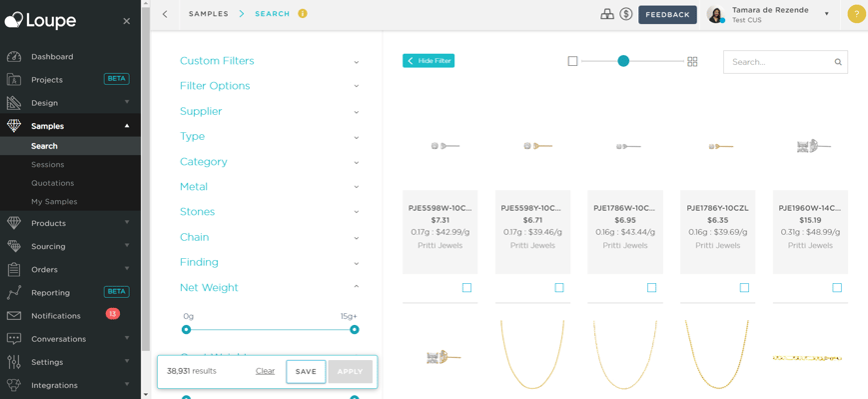Expand the Metal filter section
The width and height of the screenshot is (868, 399).
(270, 187)
